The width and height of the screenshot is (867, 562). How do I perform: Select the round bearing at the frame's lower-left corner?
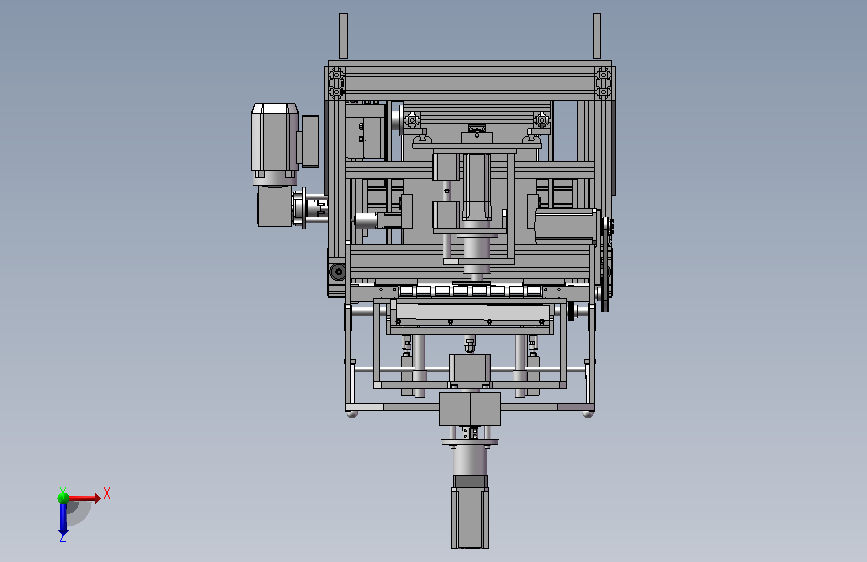(337, 272)
